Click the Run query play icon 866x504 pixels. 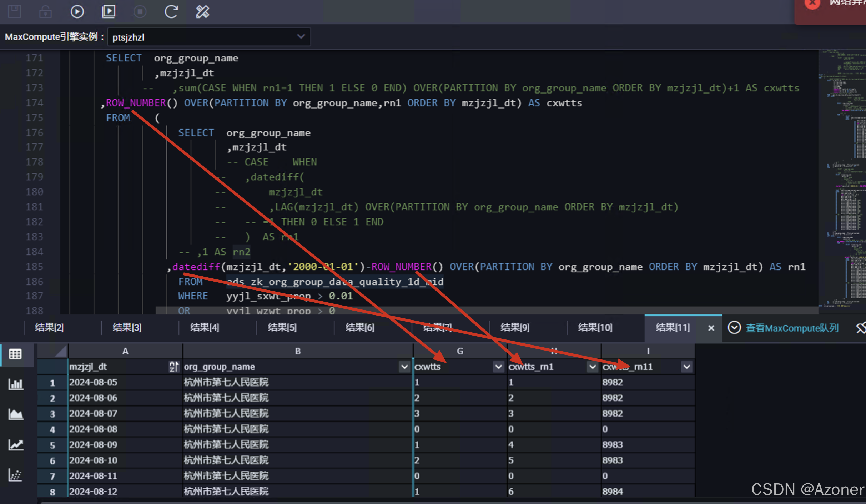pos(77,12)
